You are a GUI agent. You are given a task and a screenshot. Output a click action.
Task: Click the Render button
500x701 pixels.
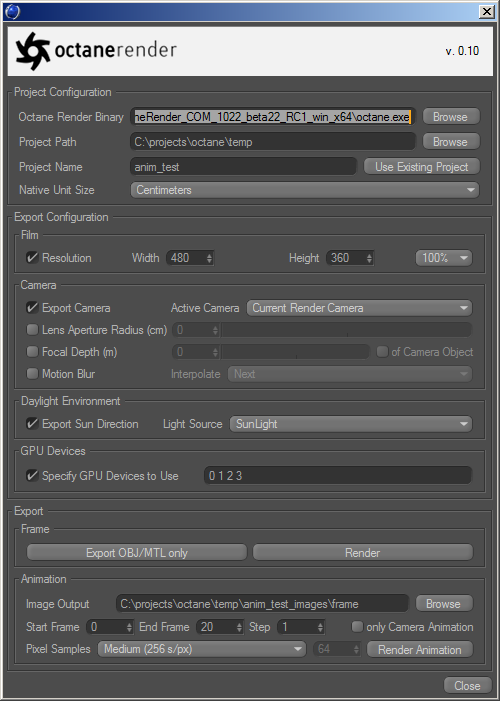[363, 553]
